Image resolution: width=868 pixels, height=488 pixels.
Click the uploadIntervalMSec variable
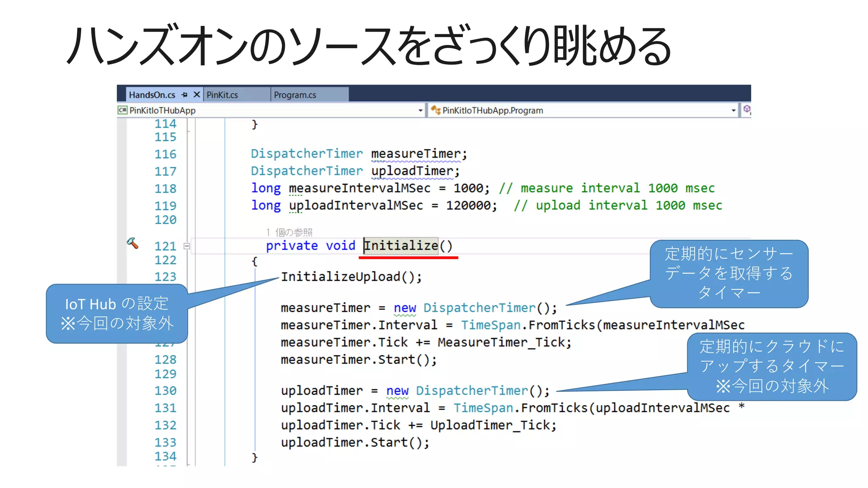pyautogui.click(x=356, y=205)
